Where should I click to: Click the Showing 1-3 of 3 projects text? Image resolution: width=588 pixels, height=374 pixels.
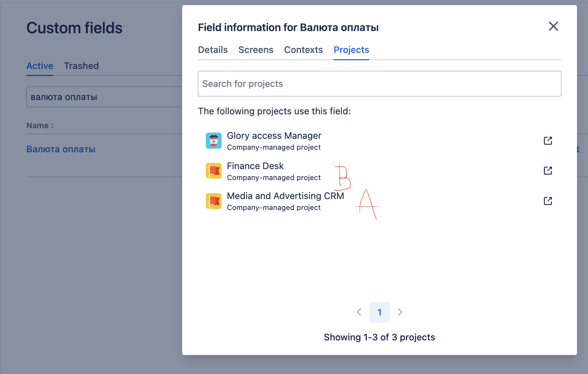point(380,337)
